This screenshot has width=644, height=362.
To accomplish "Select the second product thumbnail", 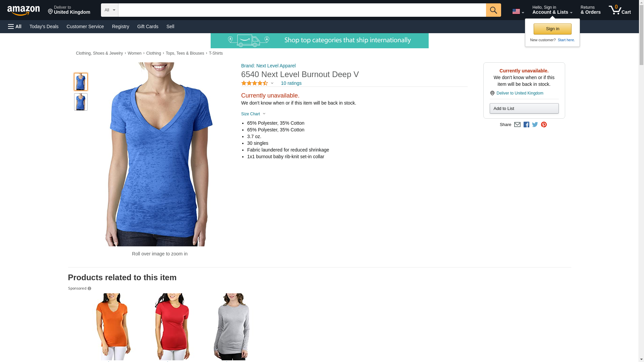I will coord(81,102).
